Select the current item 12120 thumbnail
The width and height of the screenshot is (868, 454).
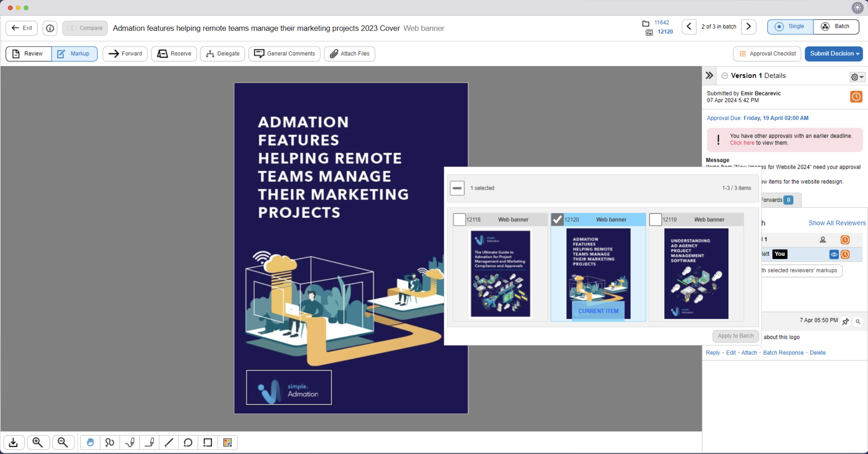click(598, 274)
